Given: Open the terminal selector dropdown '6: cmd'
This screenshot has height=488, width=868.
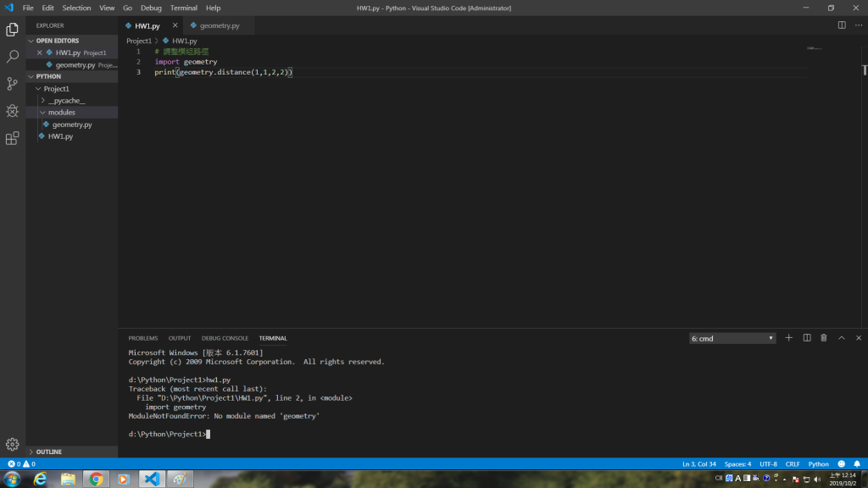Looking at the screenshot, I should [x=732, y=339].
